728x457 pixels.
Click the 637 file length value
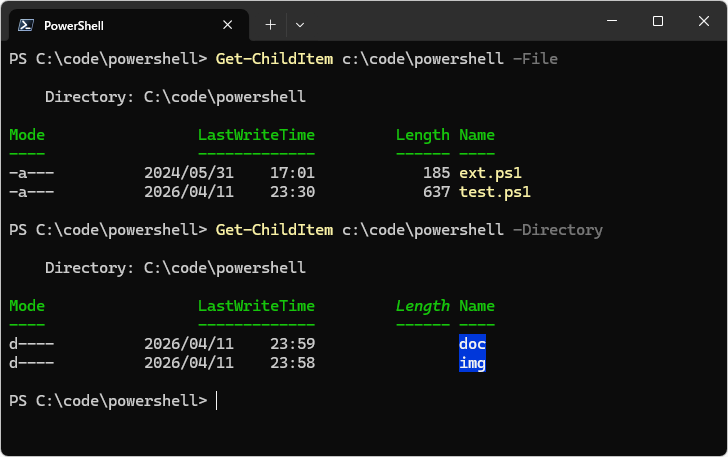click(436, 192)
